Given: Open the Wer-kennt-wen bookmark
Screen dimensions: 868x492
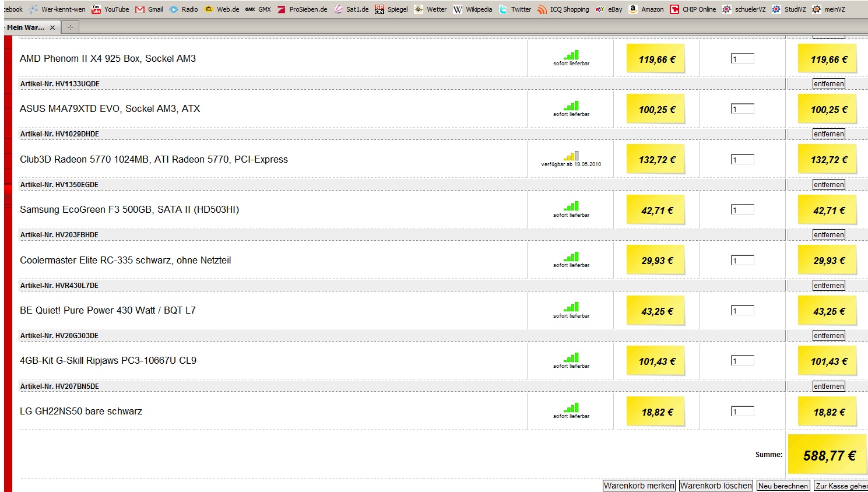Looking at the screenshot, I should point(57,9).
